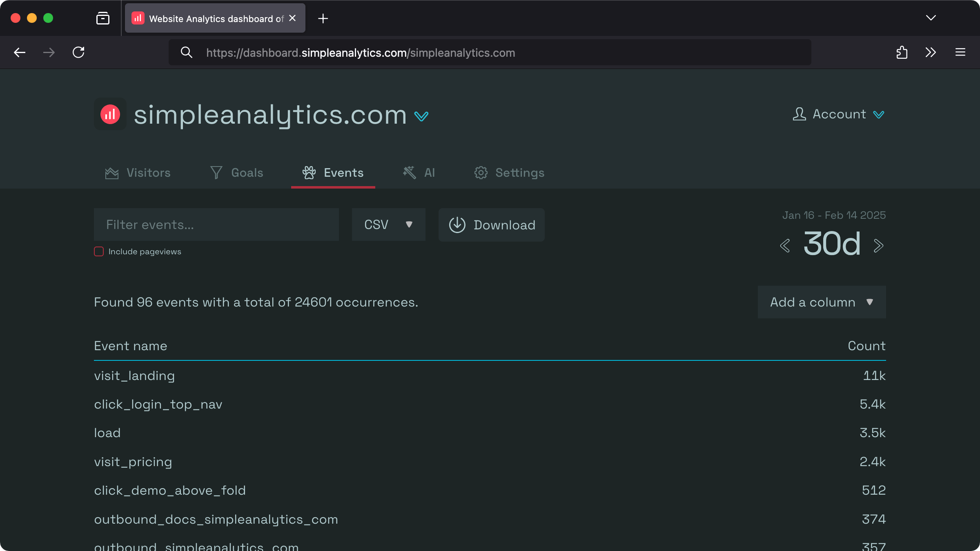
Task: Open a new browser tab
Action: 323,18
